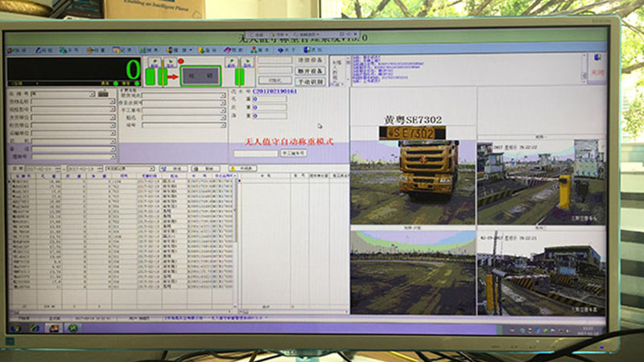
Task: Click the keyboard icon beside plate number field
Action: tap(104, 94)
